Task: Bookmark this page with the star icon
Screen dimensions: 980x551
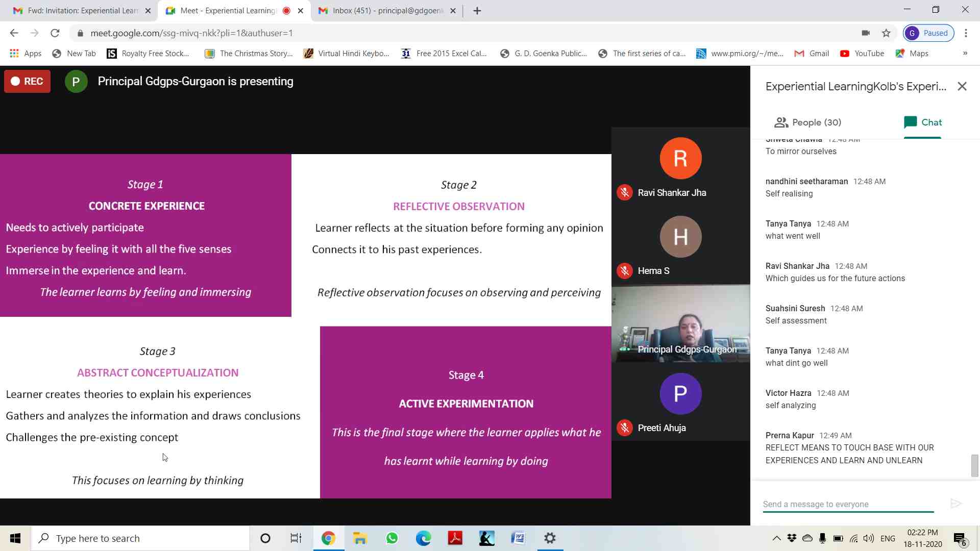Action: (x=886, y=33)
